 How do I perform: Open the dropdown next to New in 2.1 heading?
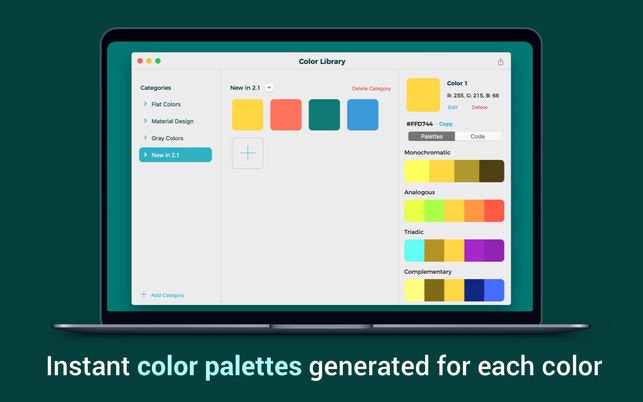[269, 87]
